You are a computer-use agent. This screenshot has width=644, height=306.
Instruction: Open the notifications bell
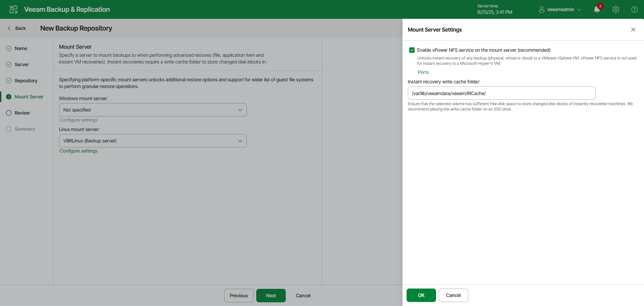[597, 9]
